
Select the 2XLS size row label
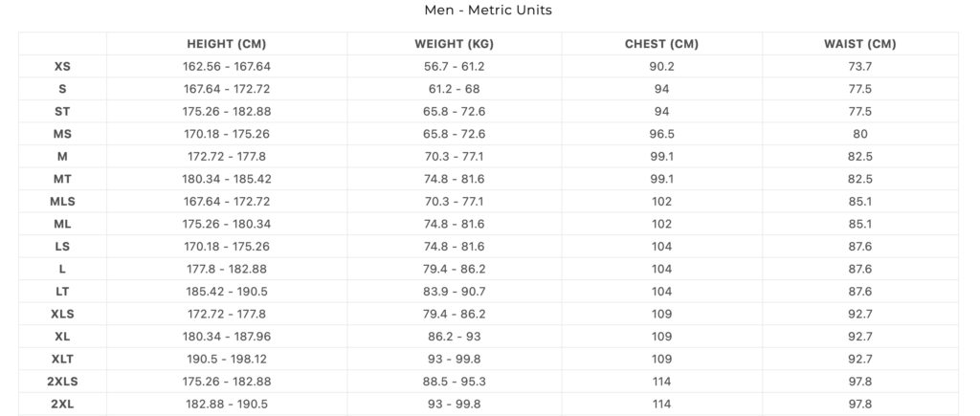coord(62,381)
